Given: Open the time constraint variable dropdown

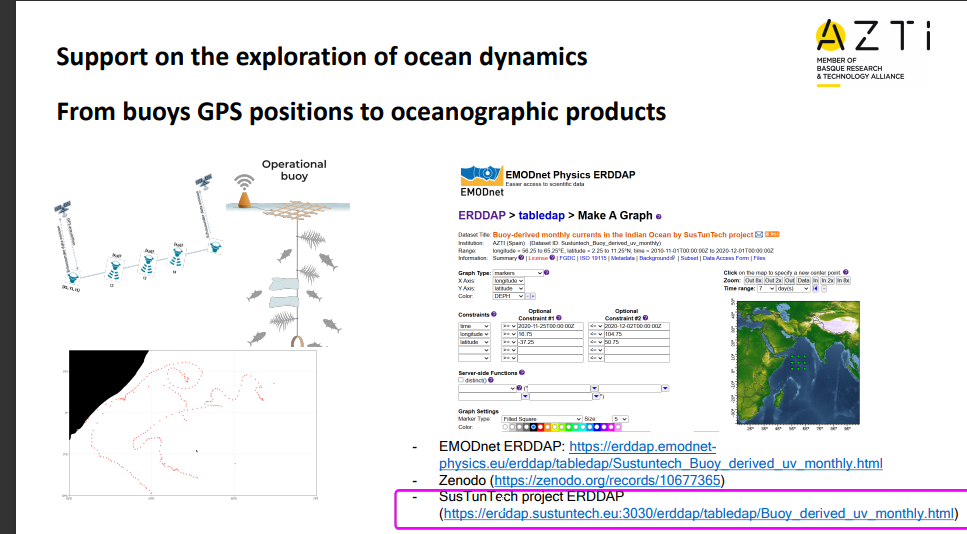Looking at the screenshot, I should [474, 326].
